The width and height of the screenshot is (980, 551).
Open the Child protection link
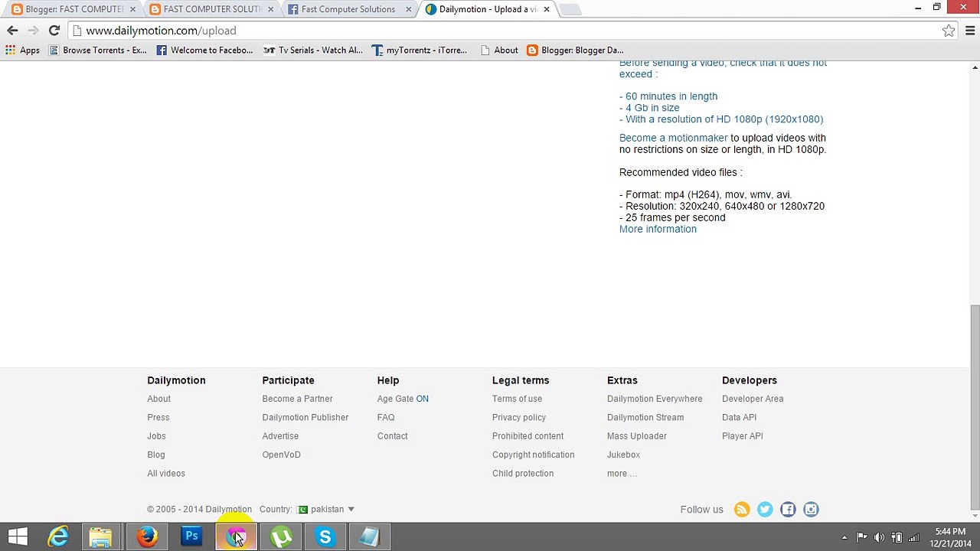(x=523, y=474)
